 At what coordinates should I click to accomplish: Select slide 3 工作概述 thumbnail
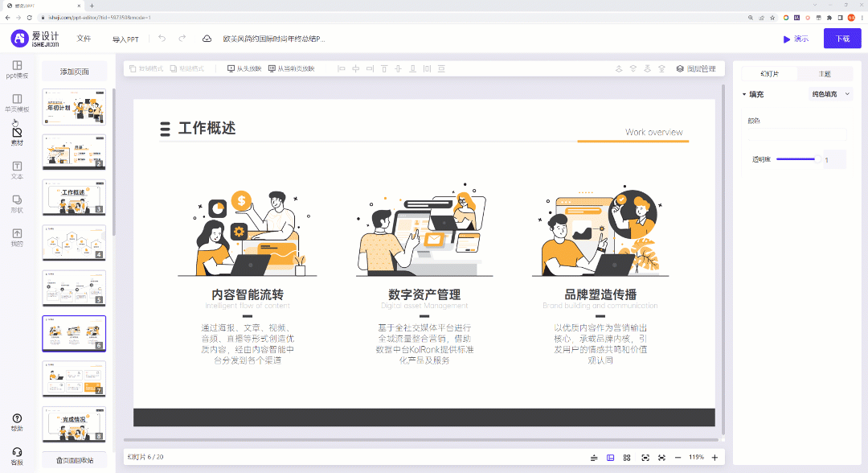click(x=73, y=198)
